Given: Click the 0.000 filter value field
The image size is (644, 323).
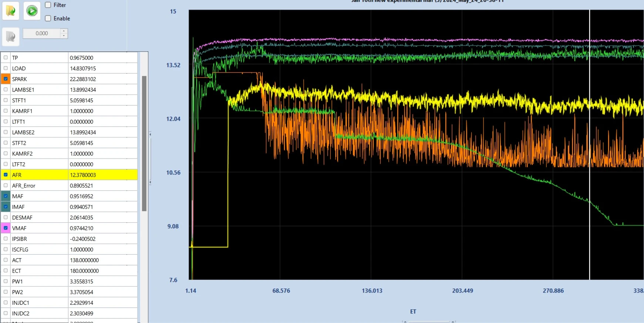Looking at the screenshot, I should tap(42, 33).
